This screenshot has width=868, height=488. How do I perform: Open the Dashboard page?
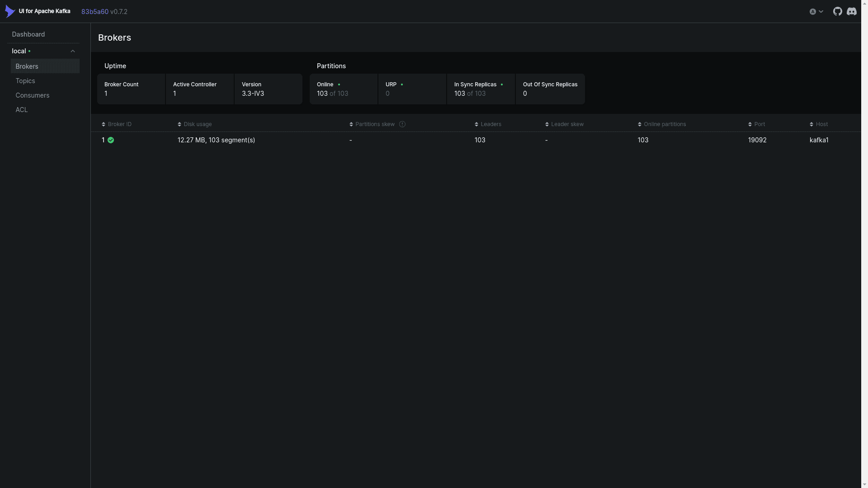coord(28,34)
